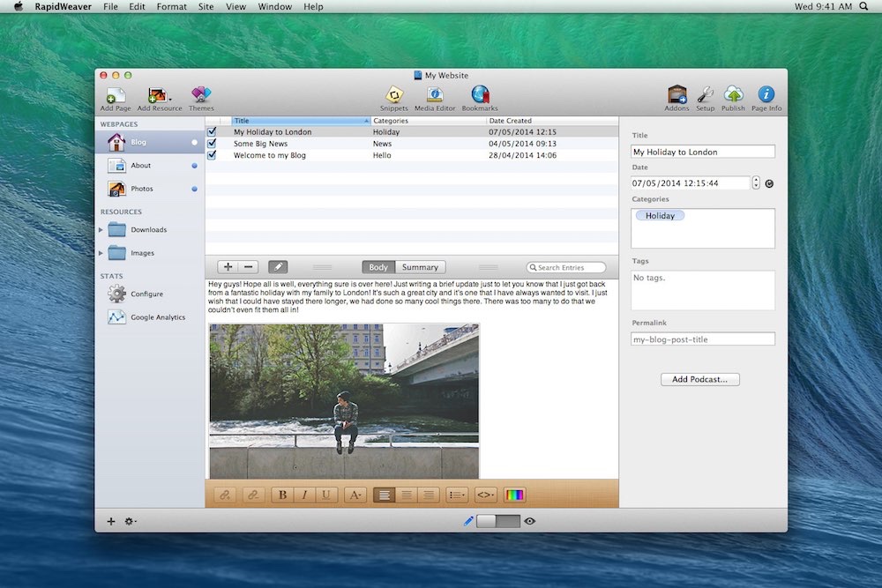Open the color picker rainbow button
This screenshot has width=882, height=588.
(514, 495)
